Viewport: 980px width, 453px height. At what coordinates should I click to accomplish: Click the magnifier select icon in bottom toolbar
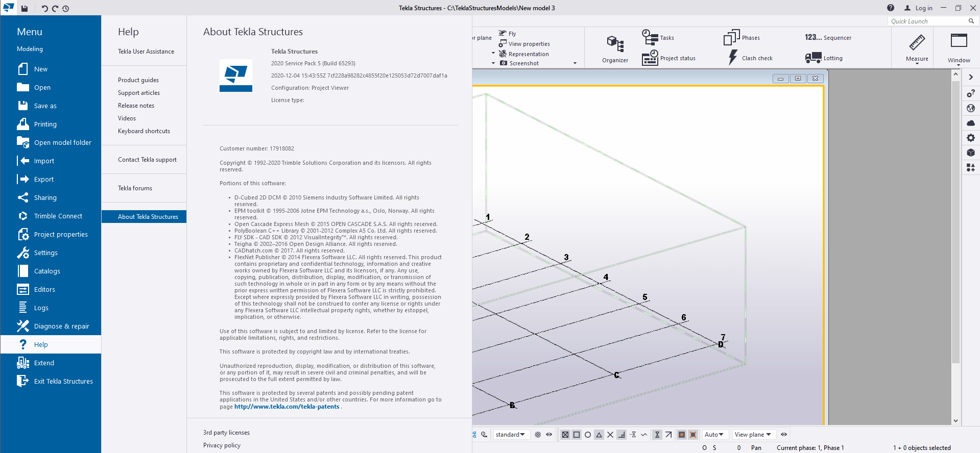484,435
